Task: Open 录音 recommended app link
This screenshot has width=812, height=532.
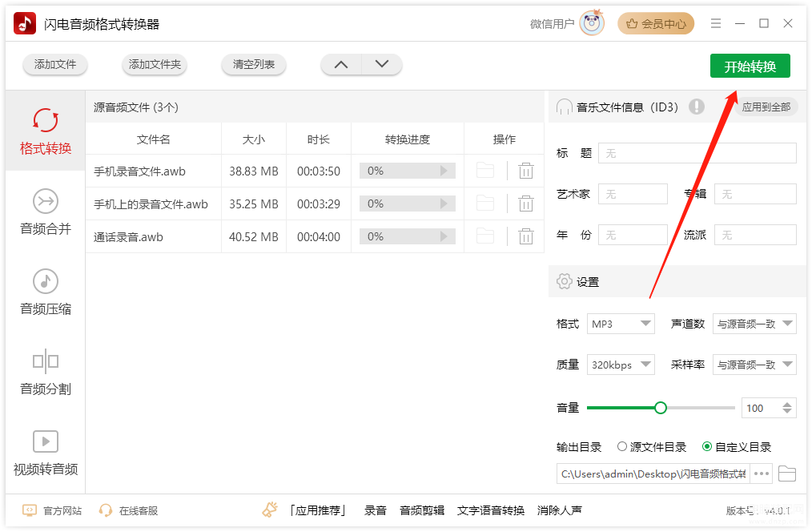Action: coord(375,510)
